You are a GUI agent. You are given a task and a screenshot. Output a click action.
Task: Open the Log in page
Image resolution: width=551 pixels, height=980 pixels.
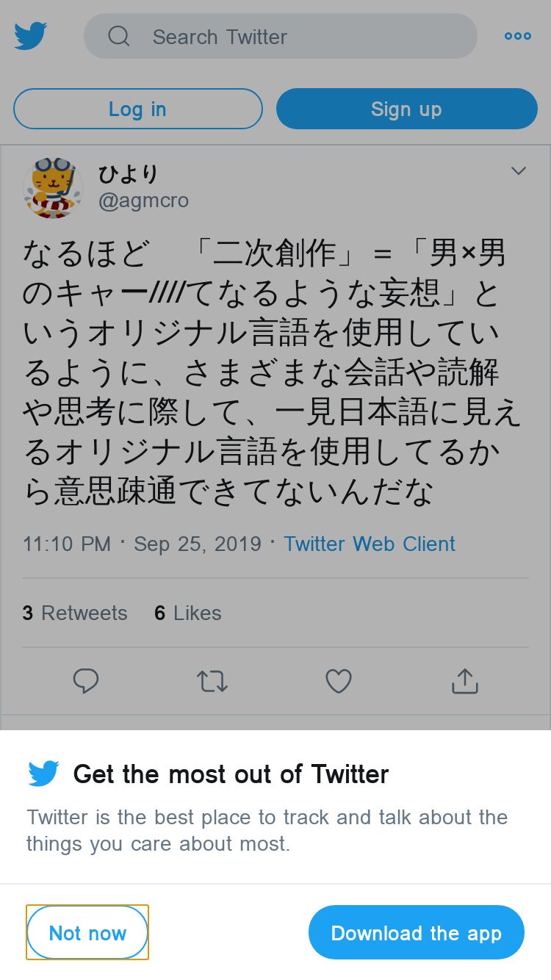tap(138, 109)
